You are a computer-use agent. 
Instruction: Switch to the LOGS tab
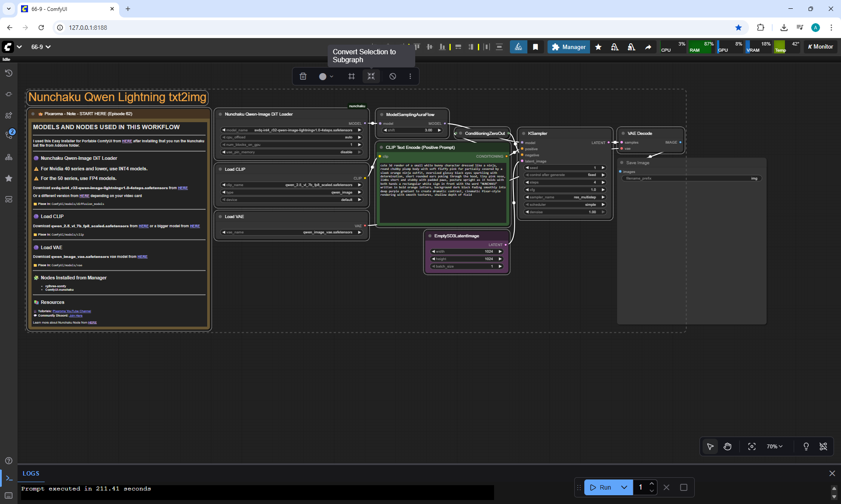[x=31, y=473]
